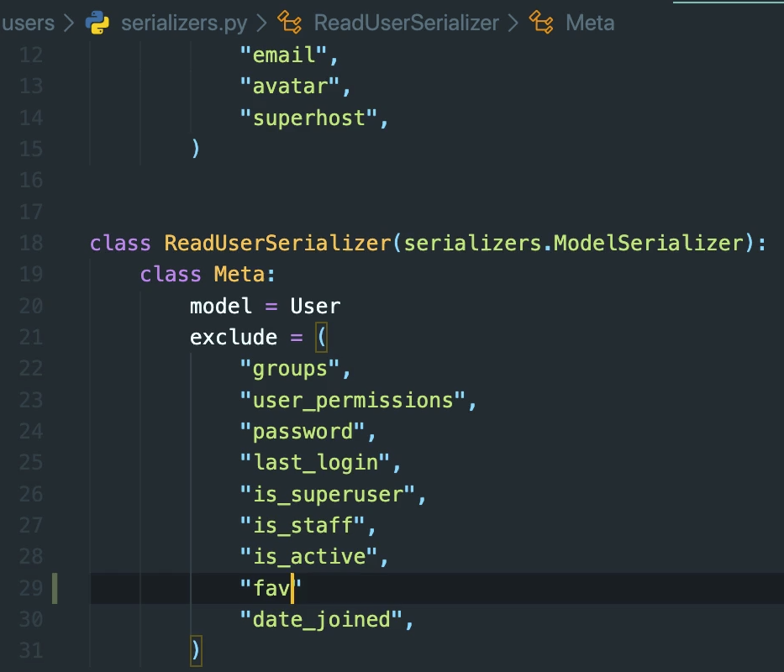
Task: Open the users folder breadcrumb
Action: pos(28,23)
